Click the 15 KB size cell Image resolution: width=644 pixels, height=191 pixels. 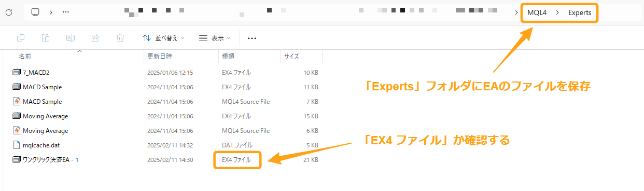pyautogui.click(x=311, y=116)
